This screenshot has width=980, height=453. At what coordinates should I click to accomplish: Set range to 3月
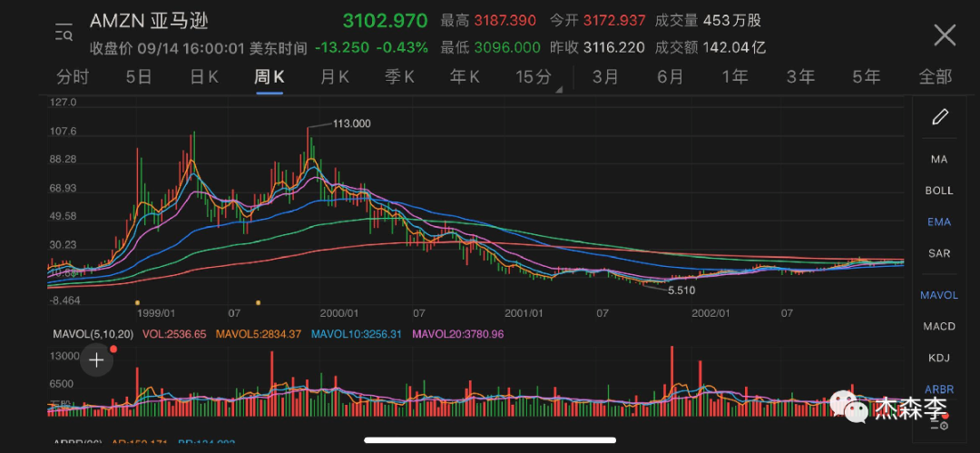[x=605, y=77]
